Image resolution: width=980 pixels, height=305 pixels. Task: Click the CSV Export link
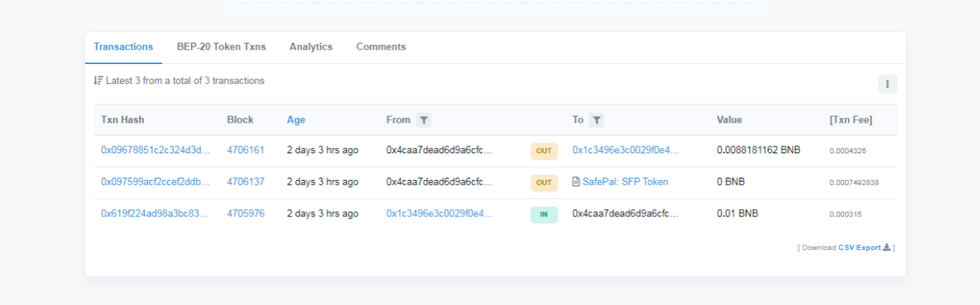859,248
